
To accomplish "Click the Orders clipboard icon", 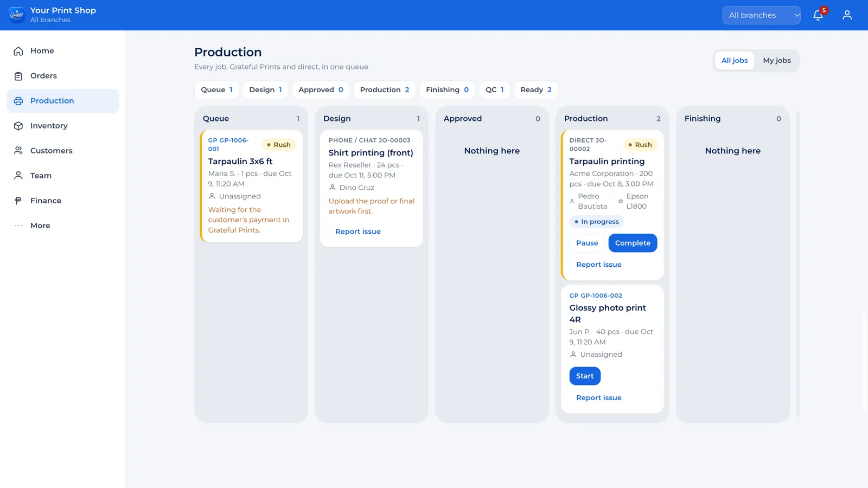I will coord(18,76).
